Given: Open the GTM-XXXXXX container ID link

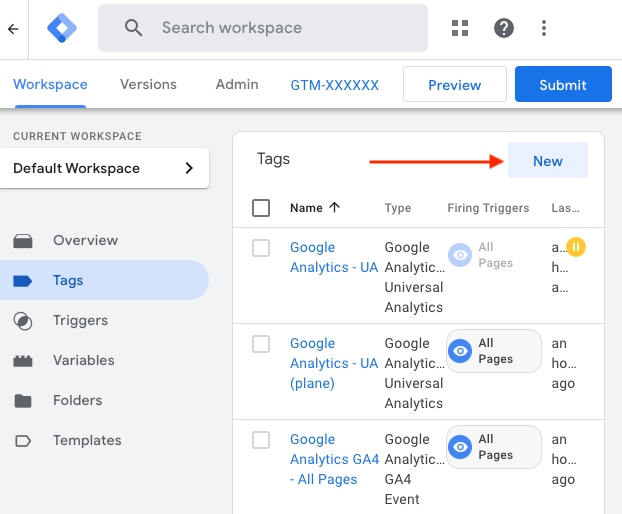Looking at the screenshot, I should point(335,85).
